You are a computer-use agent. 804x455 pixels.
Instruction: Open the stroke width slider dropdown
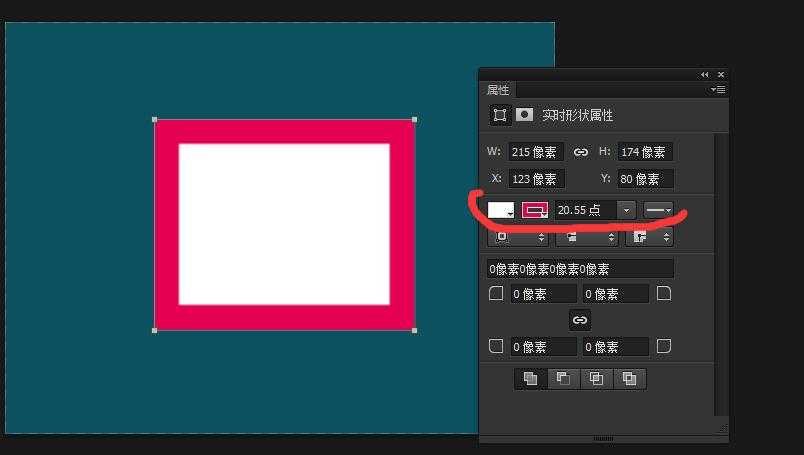point(626,210)
